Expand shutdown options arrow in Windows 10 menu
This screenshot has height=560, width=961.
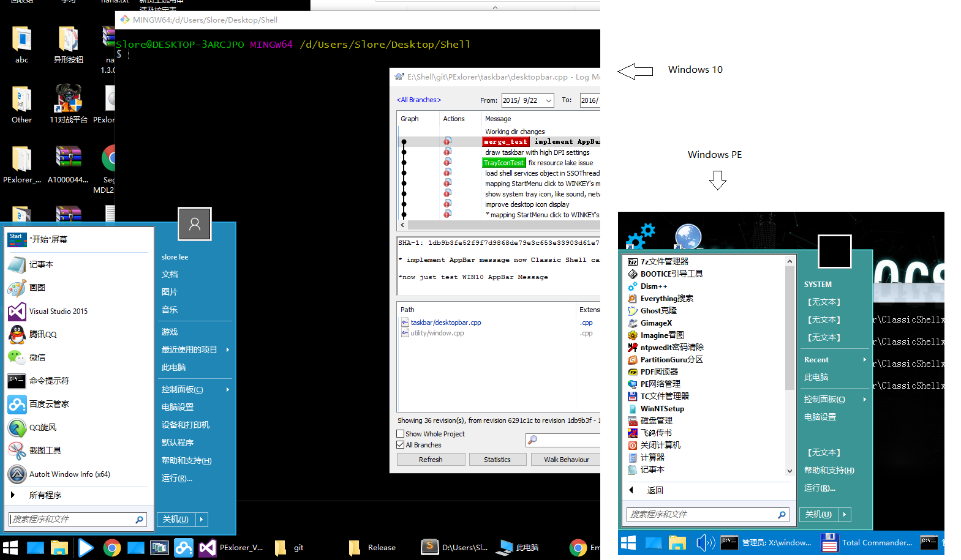pos(202,520)
